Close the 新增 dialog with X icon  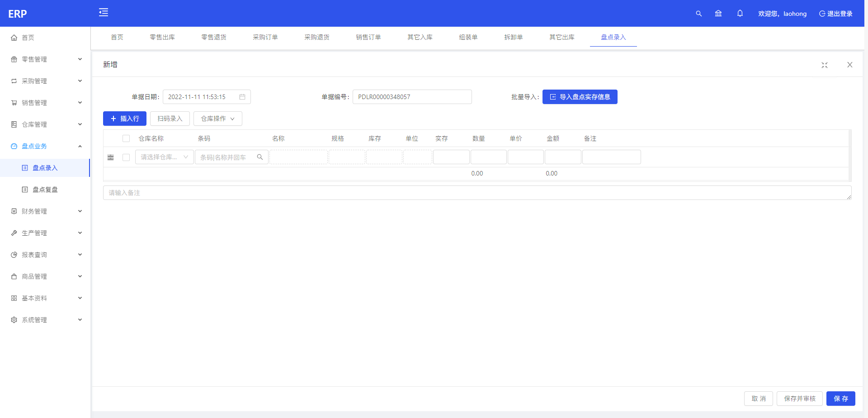pyautogui.click(x=850, y=65)
